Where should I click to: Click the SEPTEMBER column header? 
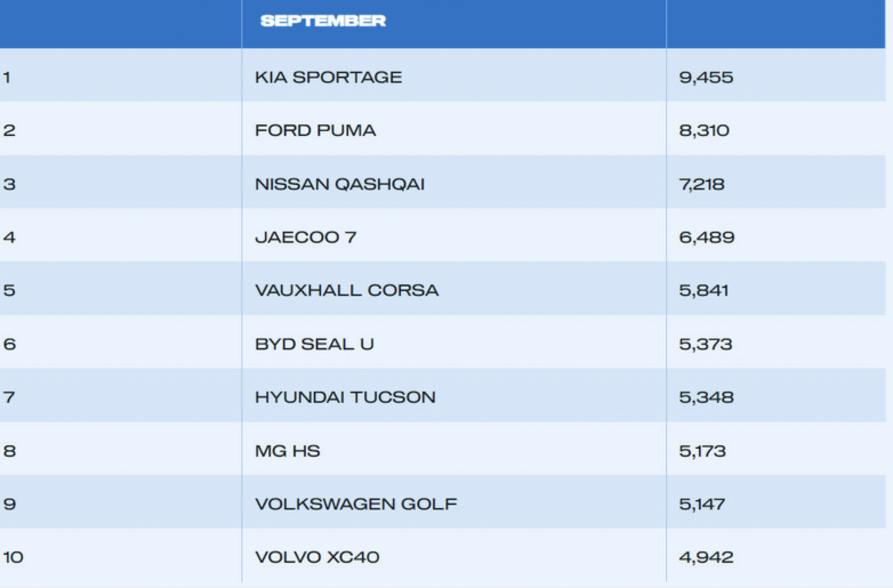[323, 21]
